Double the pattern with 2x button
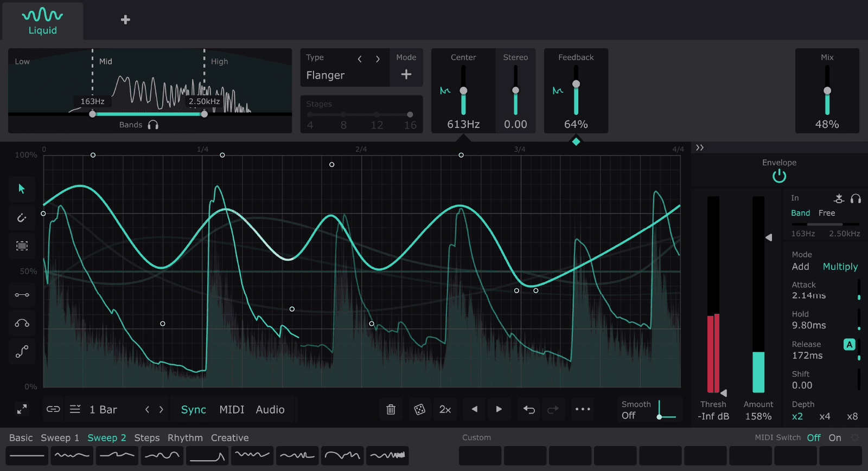This screenshot has width=868, height=471. [445, 409]
